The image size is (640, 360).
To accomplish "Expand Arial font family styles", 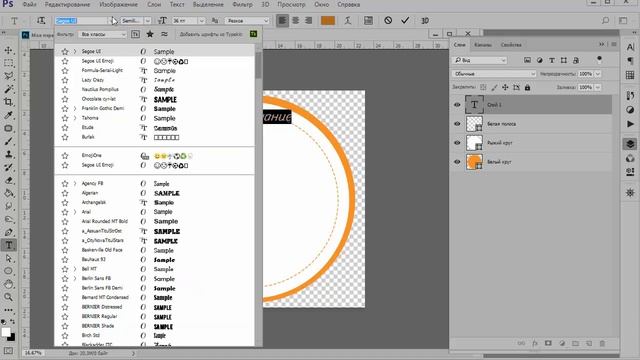I will [x=75, y=212].
